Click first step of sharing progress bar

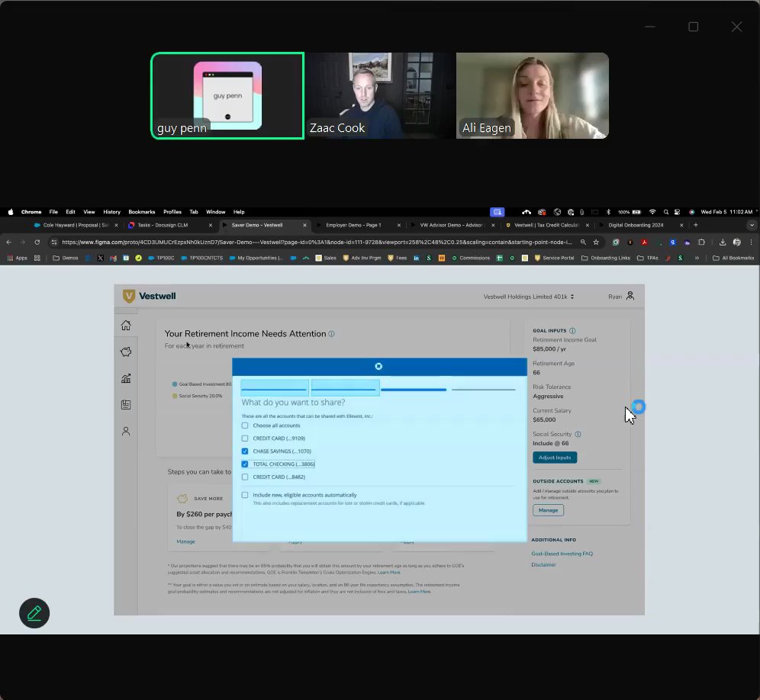(275, 389)
